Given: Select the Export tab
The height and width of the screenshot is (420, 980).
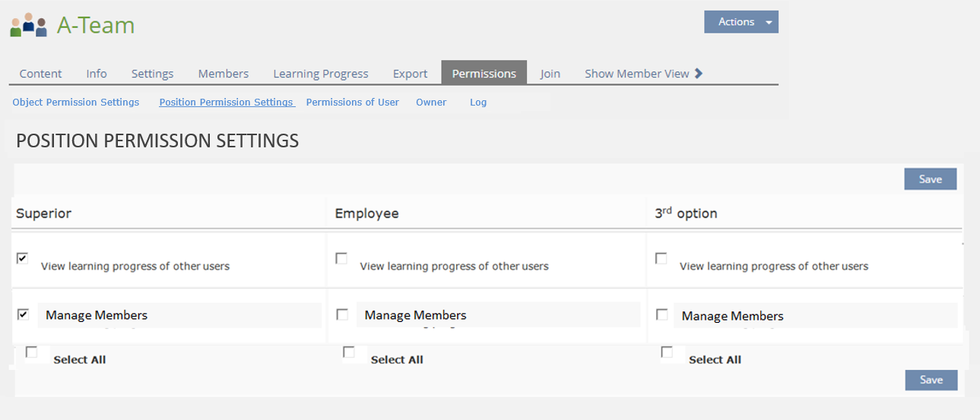Looking at the screenshot, I should pos(410,74).
